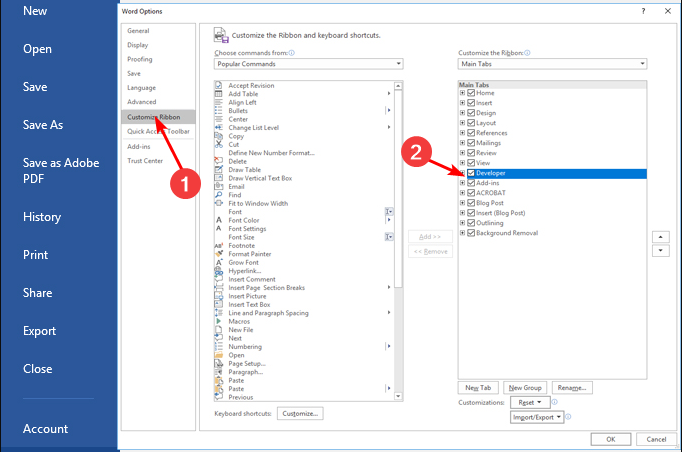Image resolution: width=682 pixels, height=452 pixels.
Task: Click the Cancel button
Action: point(656,439)
